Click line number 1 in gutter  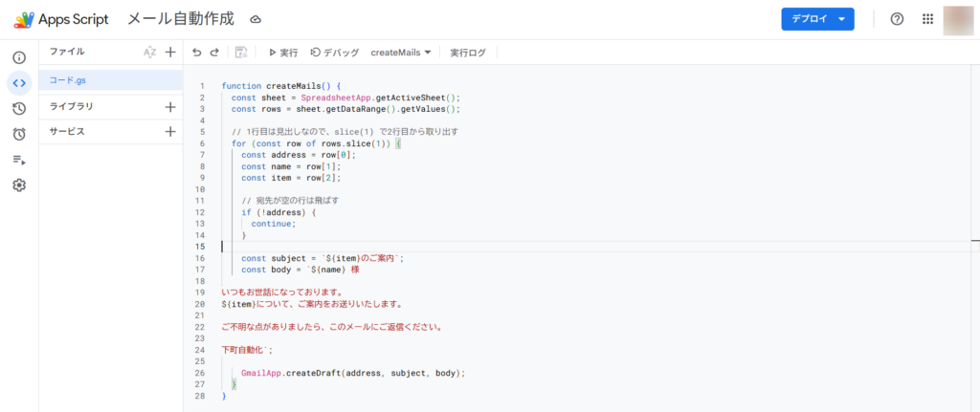202,86
